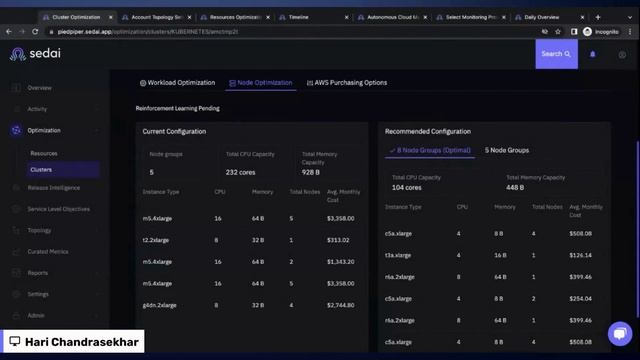Select Clusters under Optimization
Viewport: 640px width, 360px height.
click(x=63, y=169)
